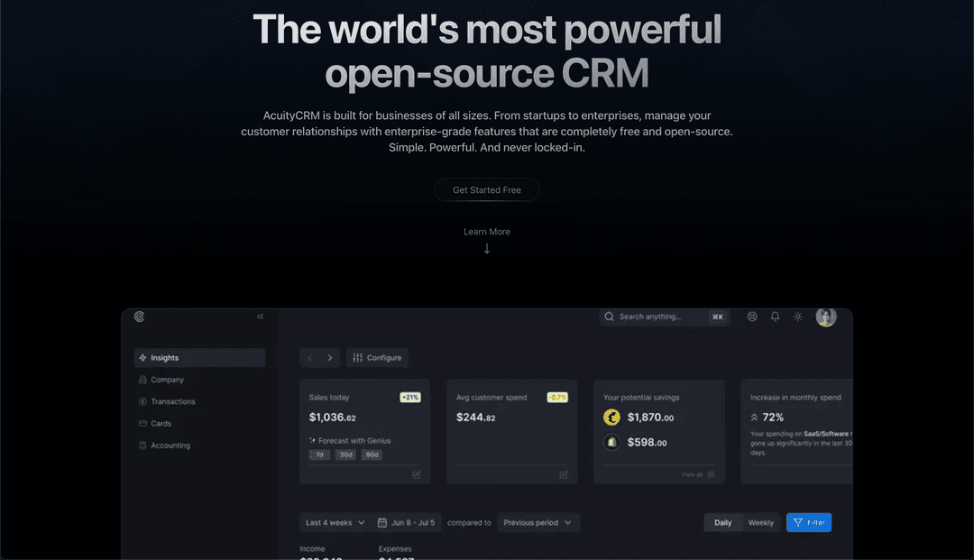
Task: Click the $1,036.62 sales value
Action: [x=332, y=418]
